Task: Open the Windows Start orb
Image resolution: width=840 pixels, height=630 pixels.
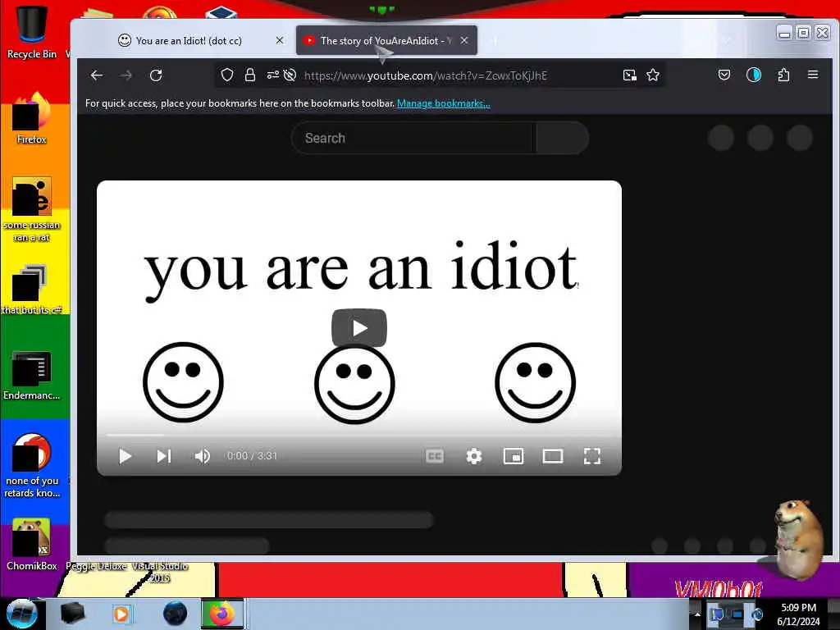Action: point(21,614)
